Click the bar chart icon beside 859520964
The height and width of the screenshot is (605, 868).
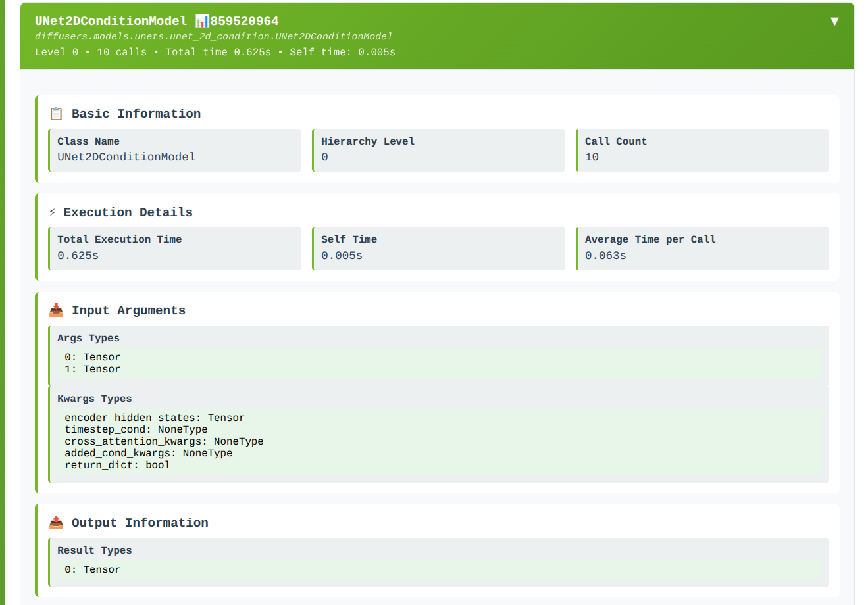pyautogui.click(x=202, y=21)
